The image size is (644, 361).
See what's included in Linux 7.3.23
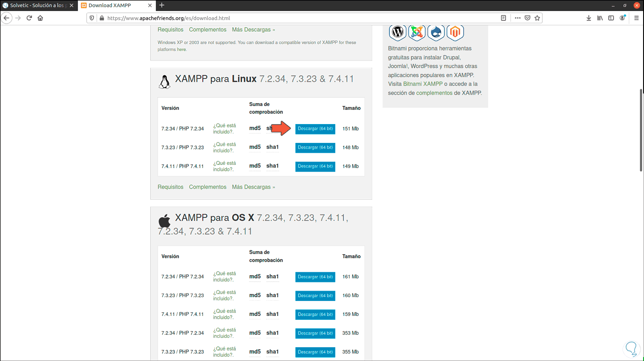[225, 148]
